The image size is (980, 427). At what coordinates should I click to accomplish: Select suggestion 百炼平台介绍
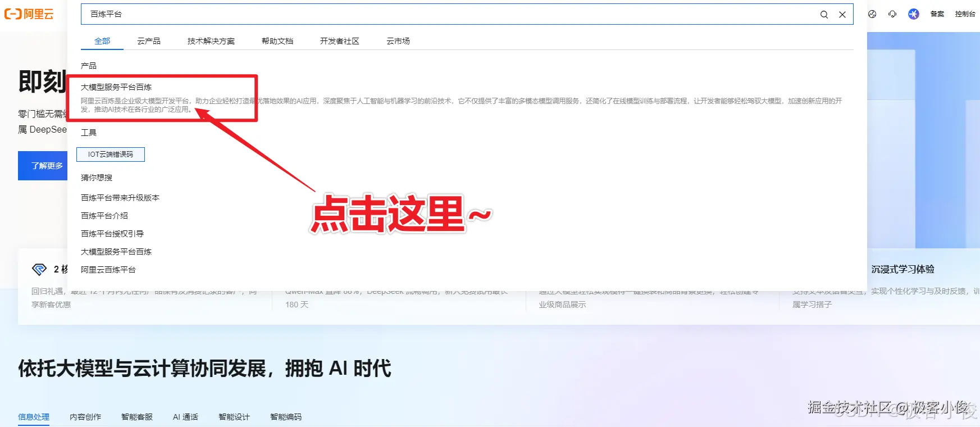(x=104, y=216)
